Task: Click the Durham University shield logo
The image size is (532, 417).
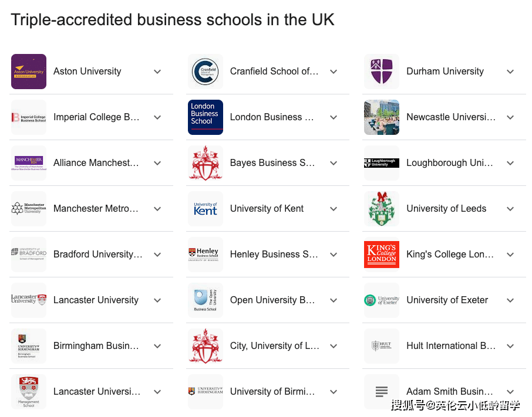Action: click(382, 72)
